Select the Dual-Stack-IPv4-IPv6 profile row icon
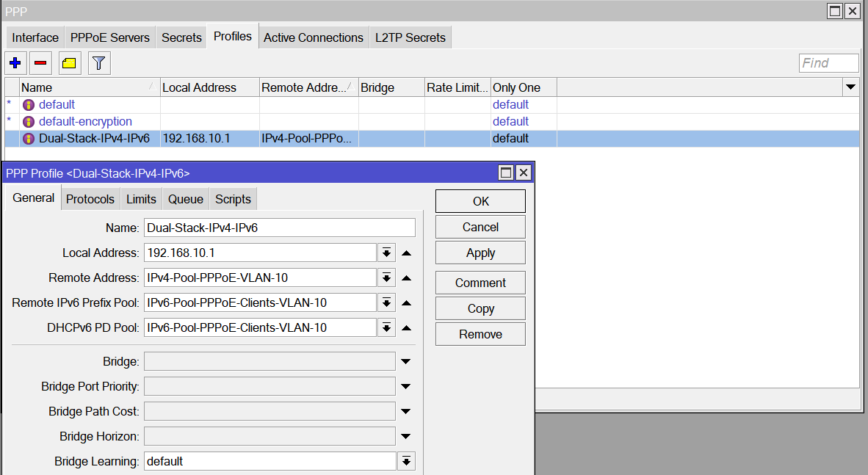868x475 pixels. (29, 139)
